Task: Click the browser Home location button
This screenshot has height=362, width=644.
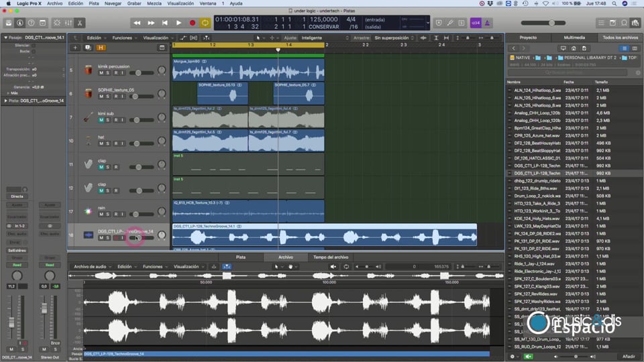Action: pos(574,48)
